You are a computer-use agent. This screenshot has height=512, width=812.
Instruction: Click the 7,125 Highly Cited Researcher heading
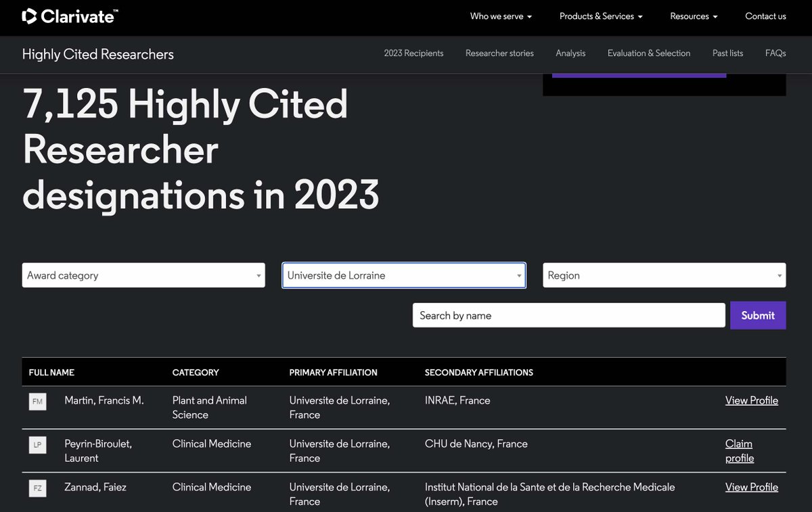pyautogui.click(x=201, y=149)
